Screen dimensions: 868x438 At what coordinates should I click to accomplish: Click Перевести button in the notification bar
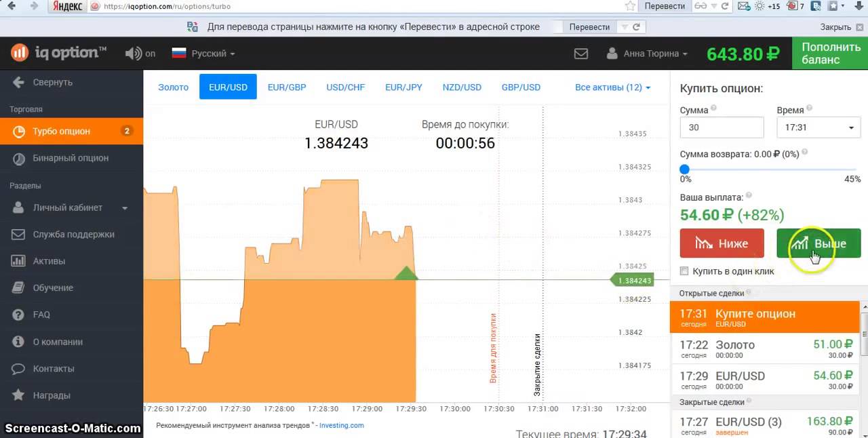coord(589,27)
